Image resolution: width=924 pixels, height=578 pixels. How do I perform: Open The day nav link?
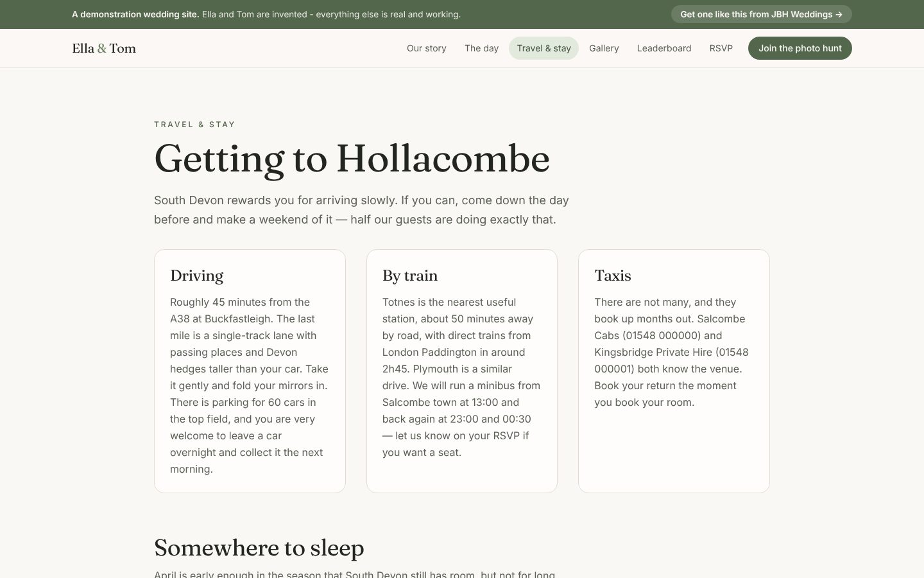(481, 48)
